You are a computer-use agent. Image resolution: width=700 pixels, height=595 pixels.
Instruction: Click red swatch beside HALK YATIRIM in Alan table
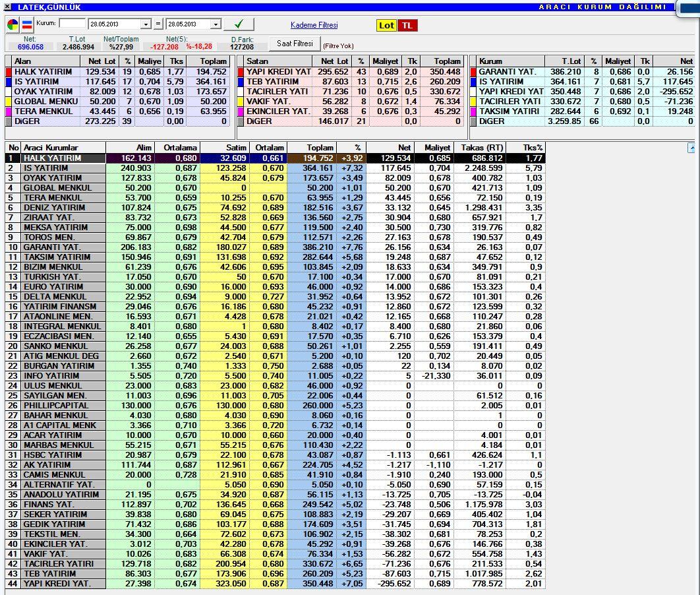pyautogui.click(x=9, y=72)
